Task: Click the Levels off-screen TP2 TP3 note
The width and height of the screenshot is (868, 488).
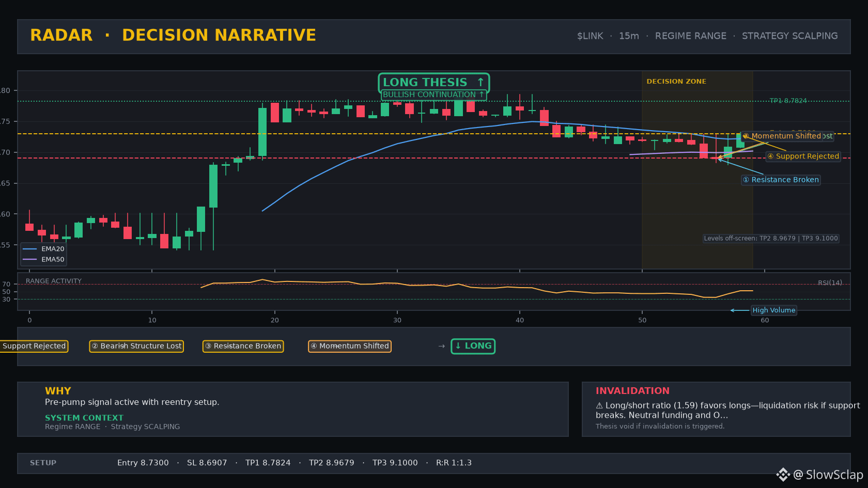Action: tap(771, 239)
